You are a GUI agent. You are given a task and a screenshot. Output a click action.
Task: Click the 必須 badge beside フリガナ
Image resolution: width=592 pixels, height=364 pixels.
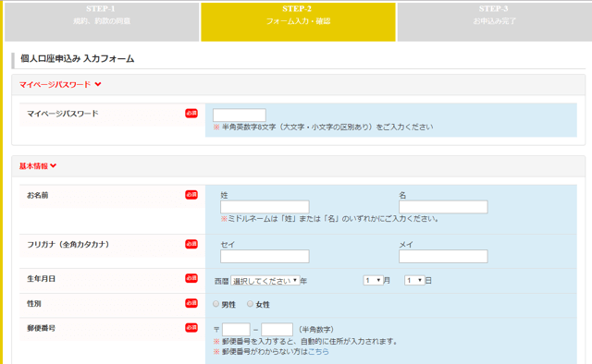click(191, 244)
